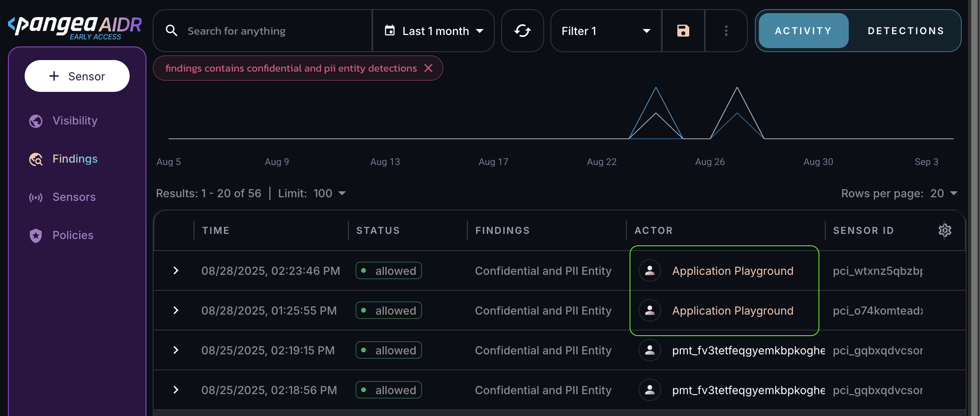Switch to the Detections tab
The image size is (980, 416).
pos(906,31)
